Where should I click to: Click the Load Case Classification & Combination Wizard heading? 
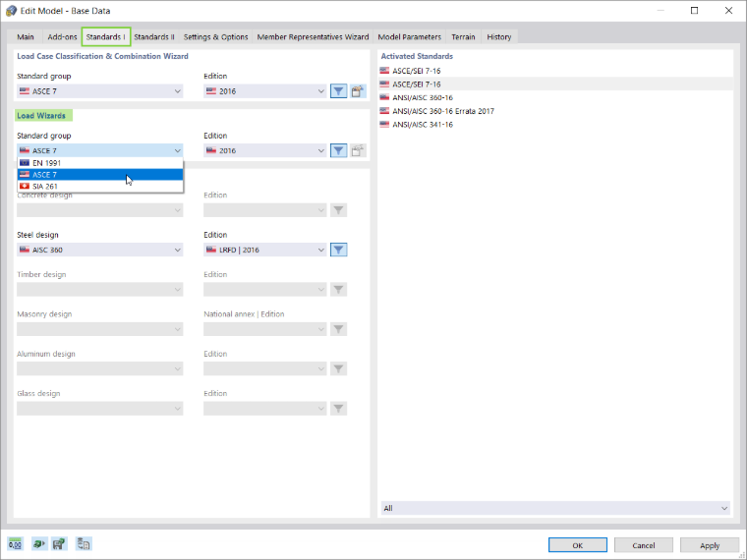[x=102, y=56]
